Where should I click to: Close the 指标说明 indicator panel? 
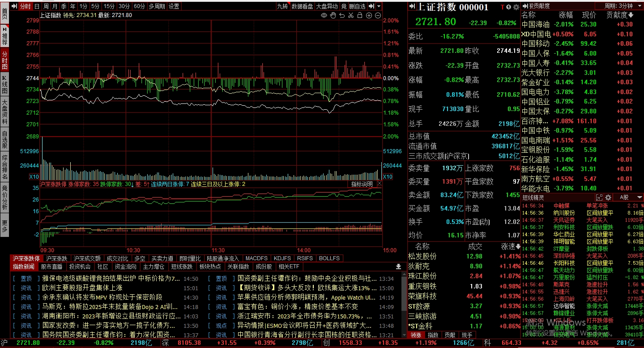click(379, 184)
